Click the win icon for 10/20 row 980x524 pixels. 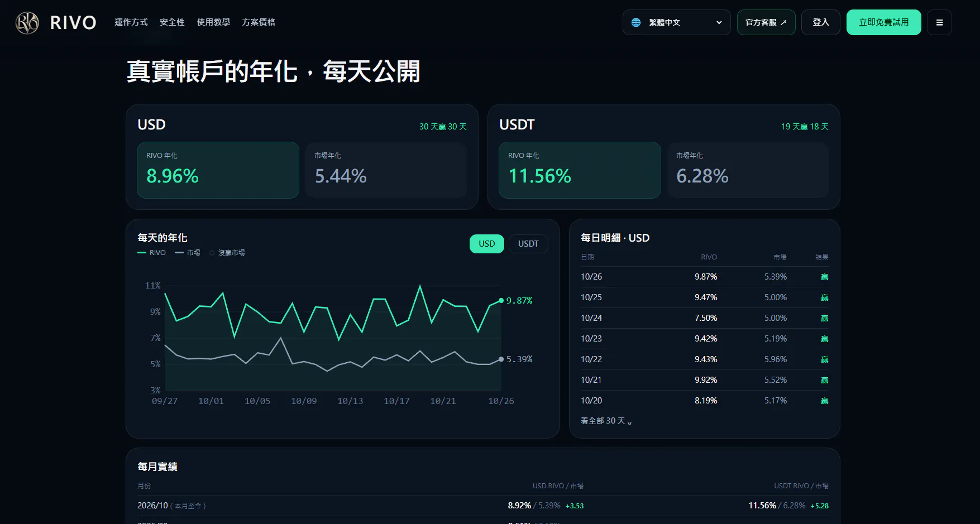tap(825, 401)
